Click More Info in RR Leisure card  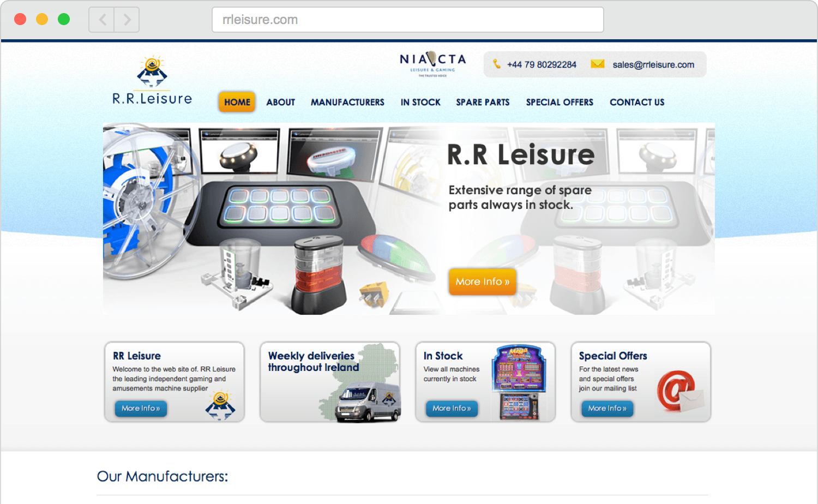coord(141,408)
